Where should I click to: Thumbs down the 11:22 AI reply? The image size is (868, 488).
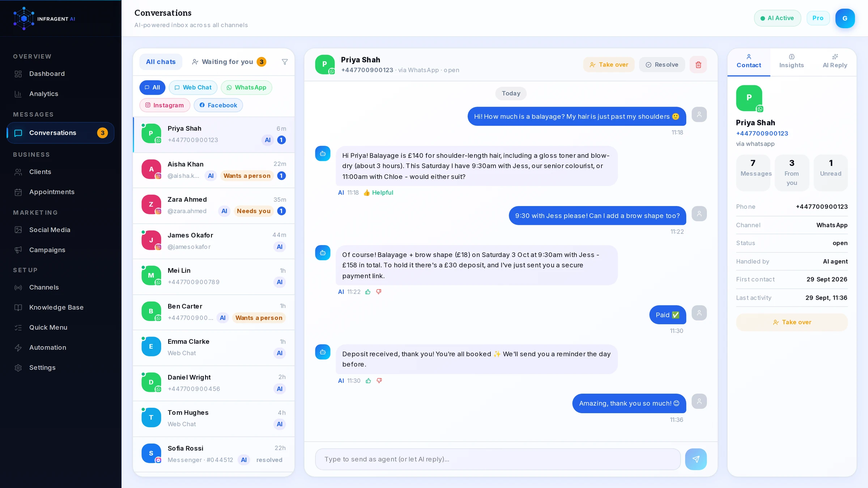click(379, 292)
